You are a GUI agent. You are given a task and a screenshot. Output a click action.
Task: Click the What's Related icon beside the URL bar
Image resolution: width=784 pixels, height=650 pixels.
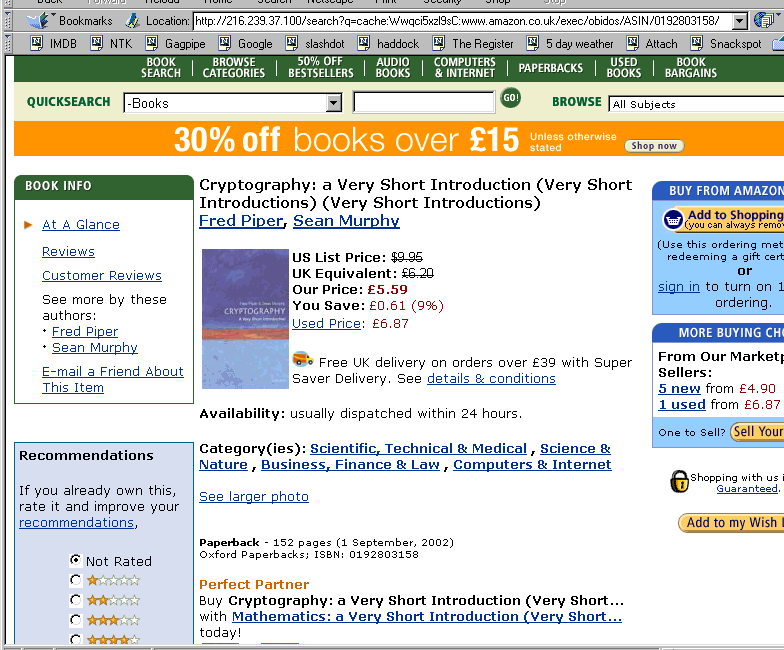[x=764, y=20]
